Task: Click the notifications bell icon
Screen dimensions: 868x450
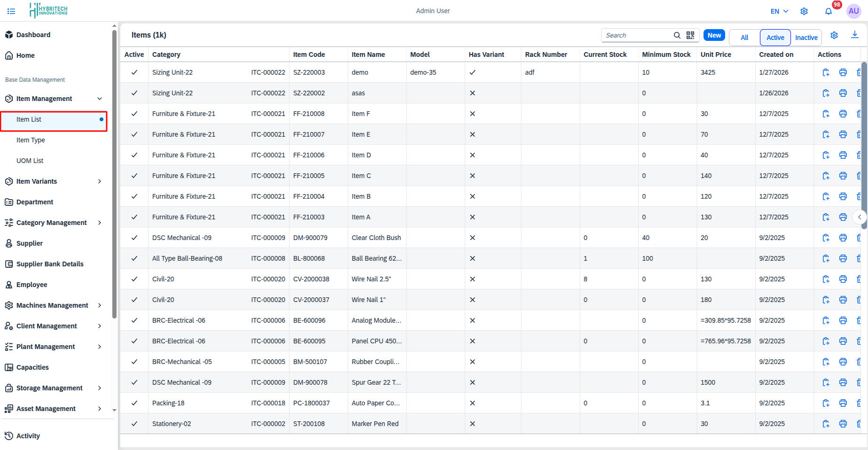Action: [828, 11]
